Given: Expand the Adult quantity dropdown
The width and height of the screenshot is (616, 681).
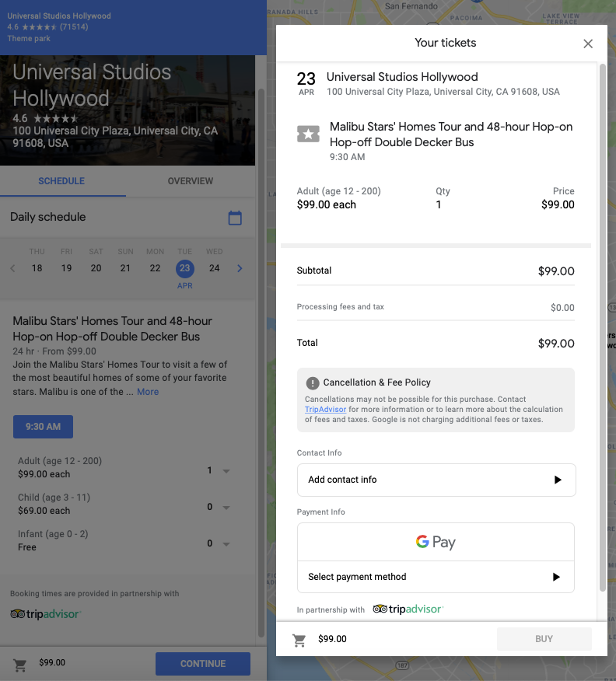Looking at the screenshot, I should pyautogui.click(x=219, y=470).
